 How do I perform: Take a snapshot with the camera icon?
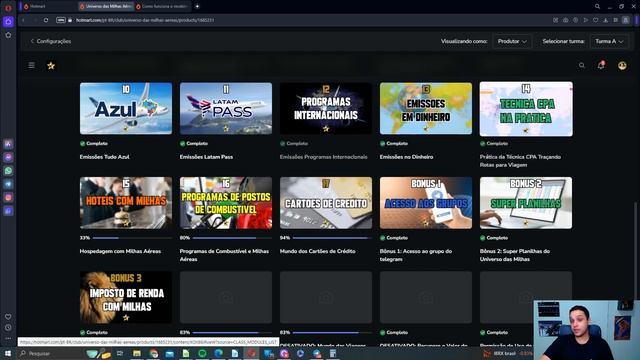tap(565, 20)
